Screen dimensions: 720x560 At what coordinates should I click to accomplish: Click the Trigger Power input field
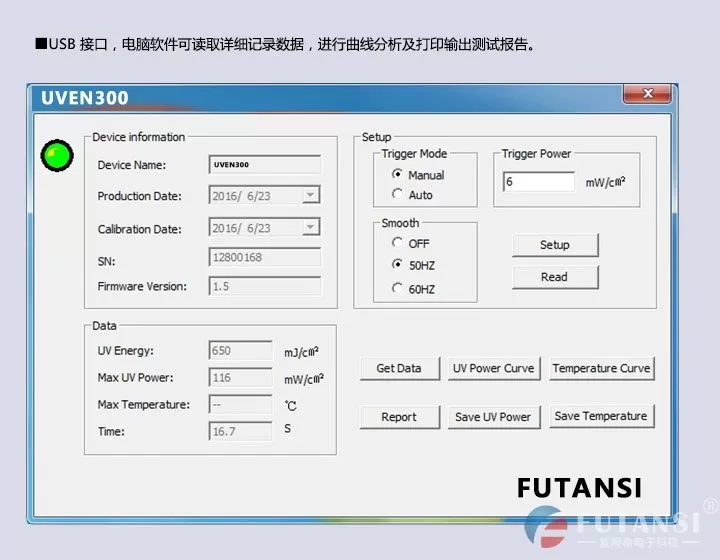click(x=538, y=182)
